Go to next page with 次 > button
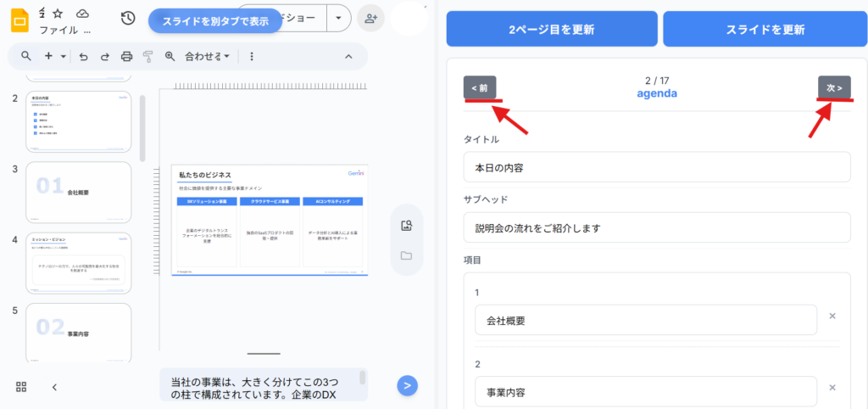Viewport: 868px width, 409px height. tap(833, 87)
